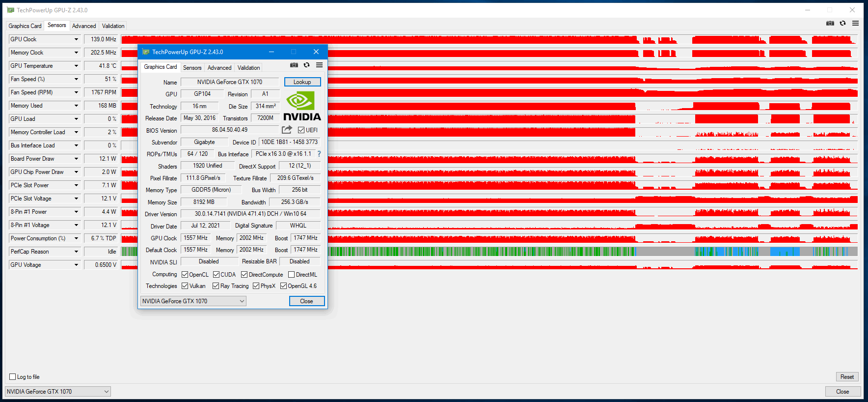The width and height of the screenshot is (868, 402).
Task: Click Close button in Sensors window
Action: coord(843,392)
